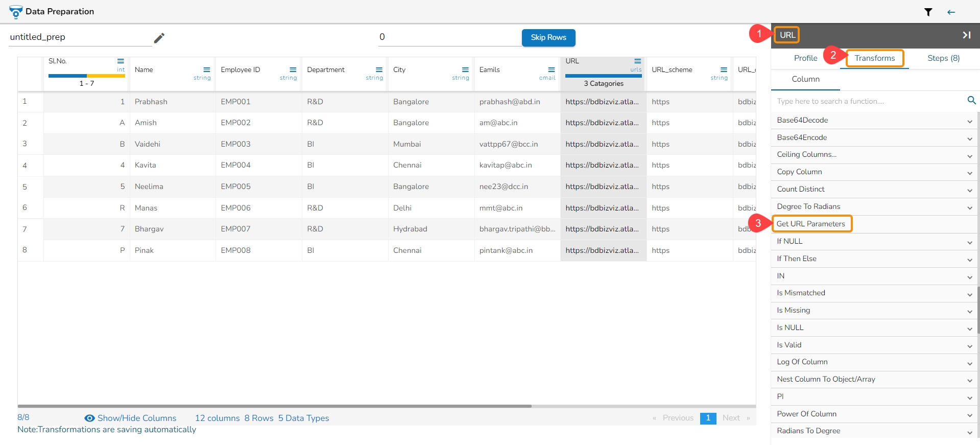Click the filter funnel icon in header
The height and width of the screenshot is (445, 980).
(x=928, y=12)
